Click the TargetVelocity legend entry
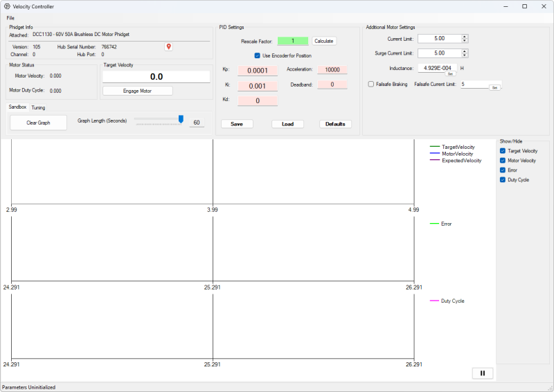 (452, 147)
